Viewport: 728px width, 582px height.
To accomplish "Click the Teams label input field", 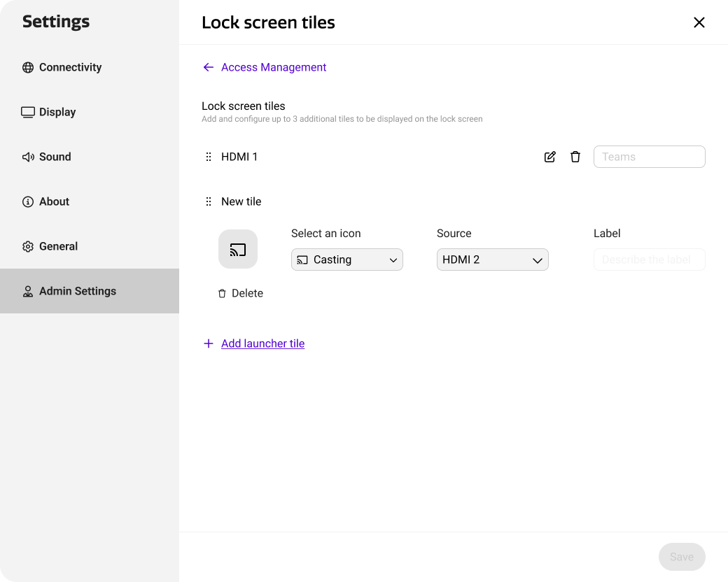I will 649,157.
